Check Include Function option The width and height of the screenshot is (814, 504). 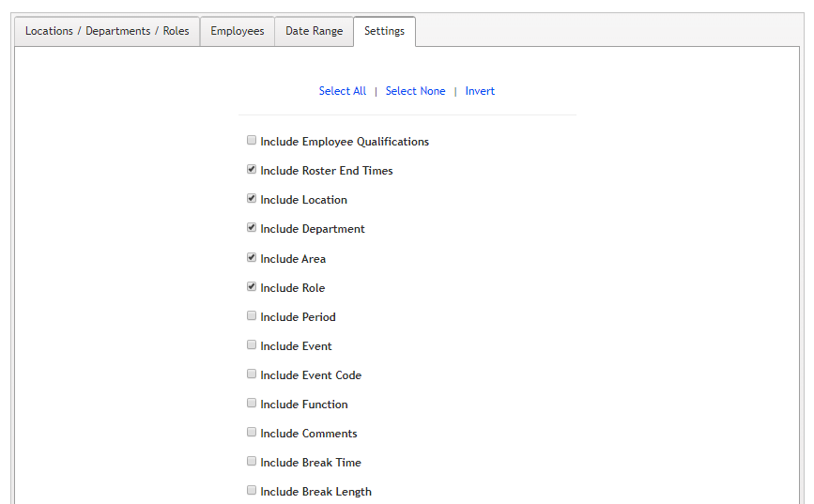pyautogui.click(x=252, y=403)
